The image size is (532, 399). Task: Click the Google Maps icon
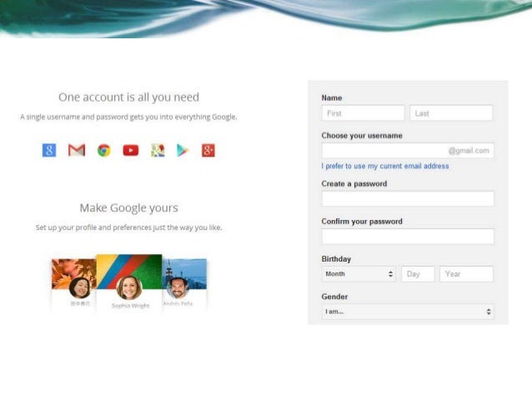tap(158, 151)
